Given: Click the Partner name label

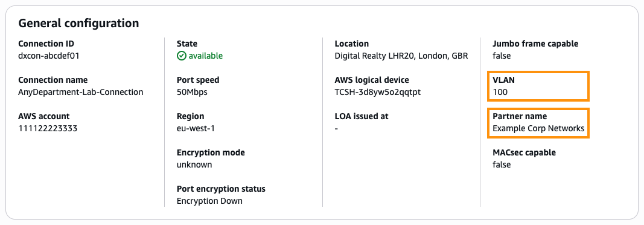Looking at the screenshot, I should point(520,116).
